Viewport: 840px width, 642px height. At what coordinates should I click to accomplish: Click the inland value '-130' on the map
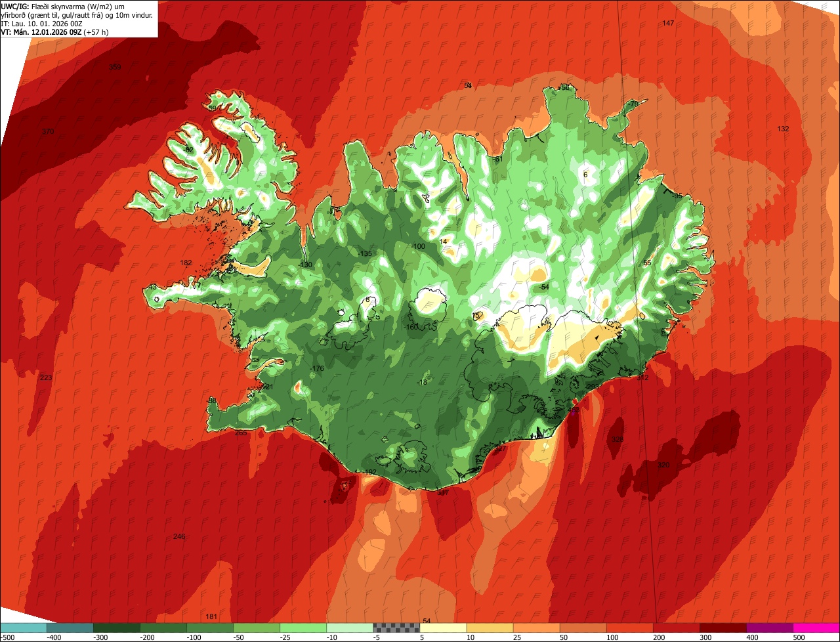point(305,265)
